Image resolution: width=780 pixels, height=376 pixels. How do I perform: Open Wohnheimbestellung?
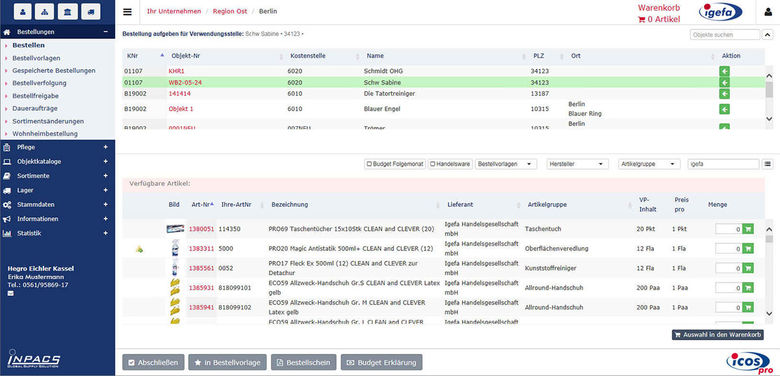pos(45,133)
